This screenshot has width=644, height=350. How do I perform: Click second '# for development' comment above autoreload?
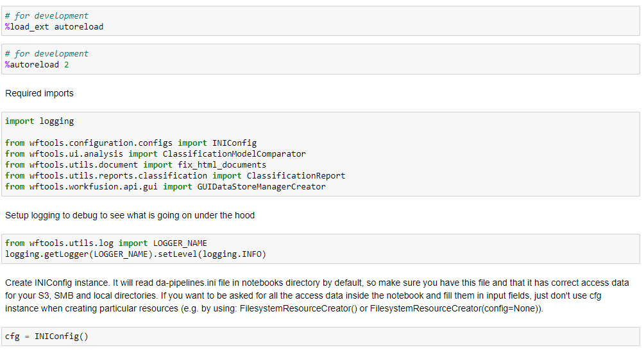click(x=46, y=53)
